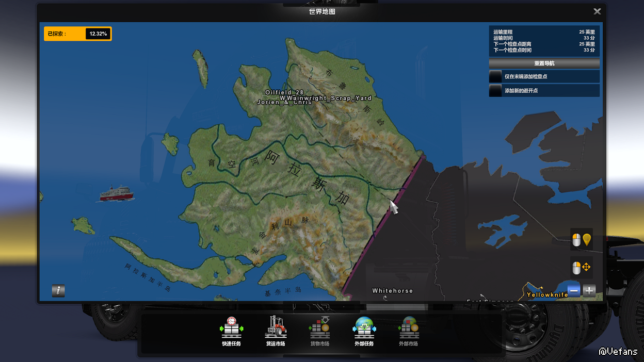Zoom in with the plus button

click(589, 290)
